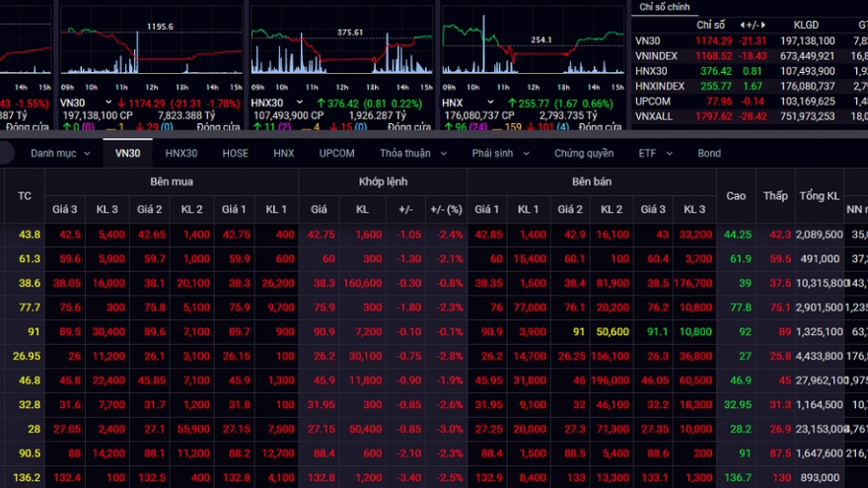868x488 pixels.
Task: Click the left arrow beside +/- in index header
Action: 741,25
